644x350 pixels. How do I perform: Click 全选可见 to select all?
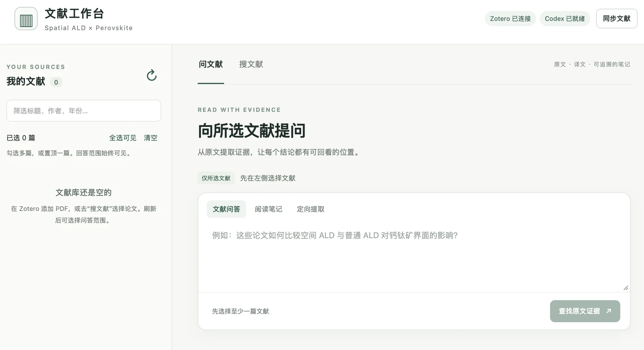(123, 138)
